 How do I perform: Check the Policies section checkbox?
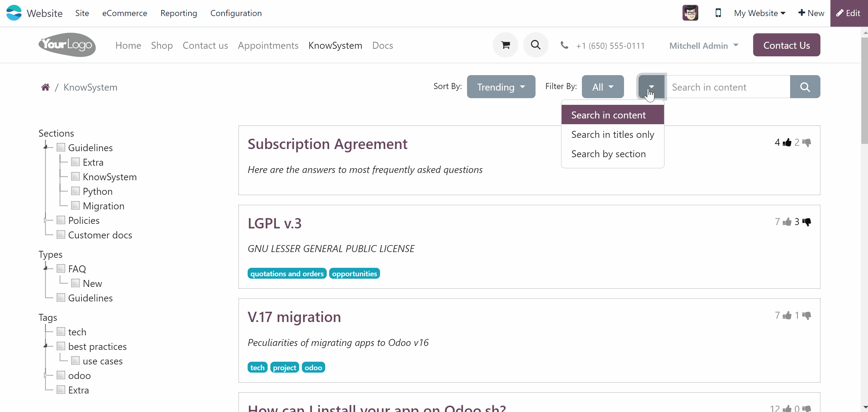pyautogui.click(x=61, y=220)
